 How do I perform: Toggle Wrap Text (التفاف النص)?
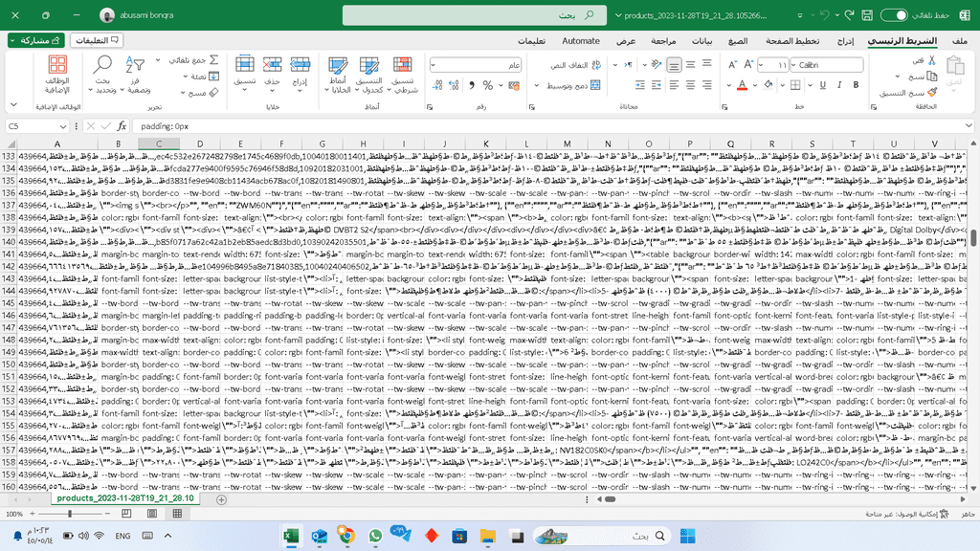[575, 65]
